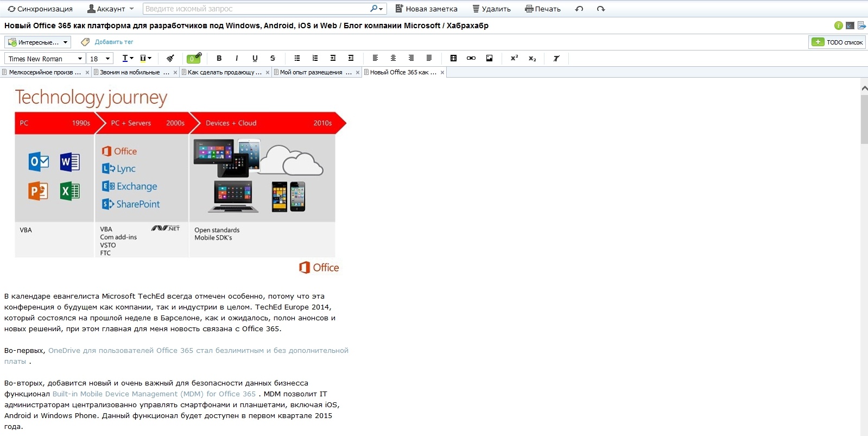Close the Как сделать продающу tab
Viewport: 868px width, 436px height.
[x=268, y=72]
